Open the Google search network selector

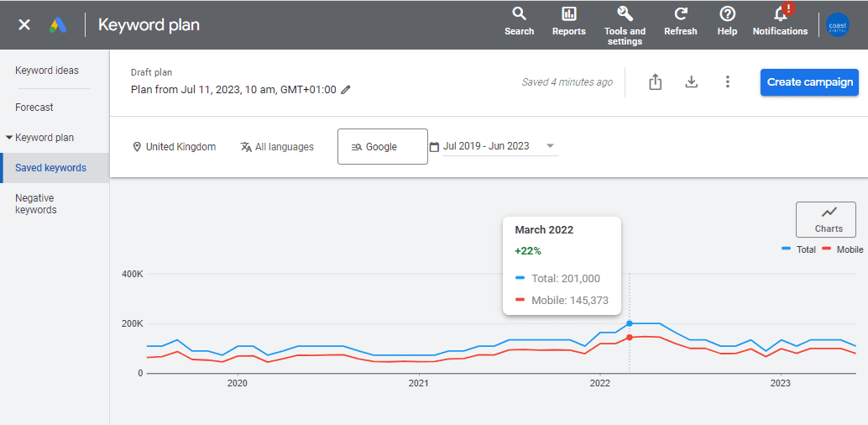[382, 147]
